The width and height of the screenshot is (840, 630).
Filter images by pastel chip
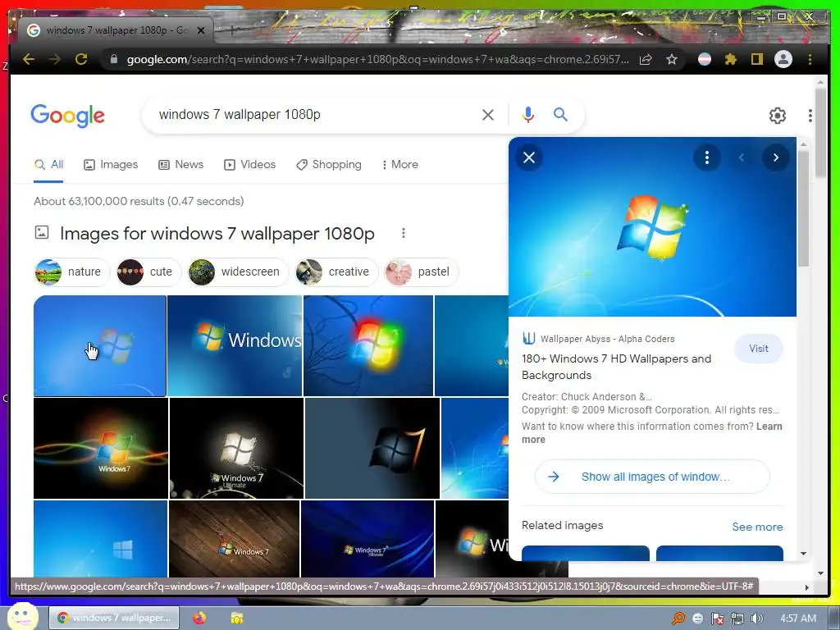point(421,272)
